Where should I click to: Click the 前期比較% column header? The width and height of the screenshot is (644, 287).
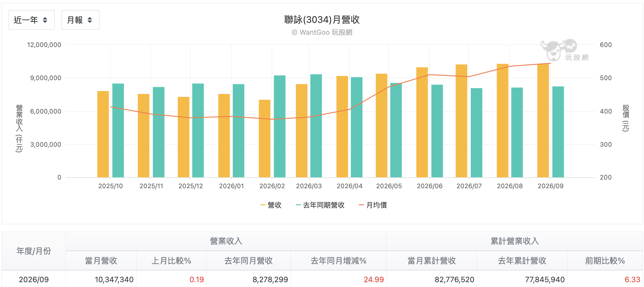(x=605, y=261)
